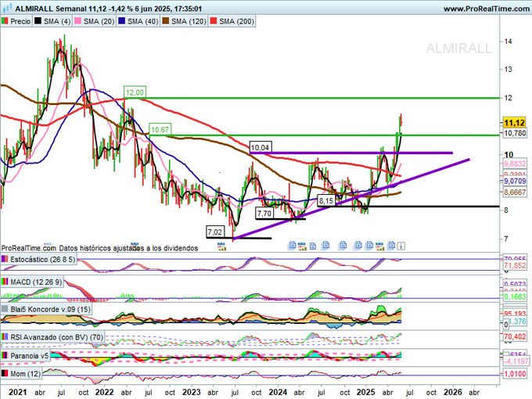Viewport: 532px width, 399px height.
Task: Click the RSI Avanzado indicator icon
Action: pyautogui.click(x=5, y=337)
